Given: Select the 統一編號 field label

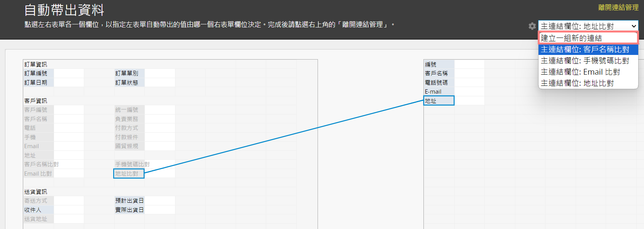Looking at the screenshot, I should (129, 110).
